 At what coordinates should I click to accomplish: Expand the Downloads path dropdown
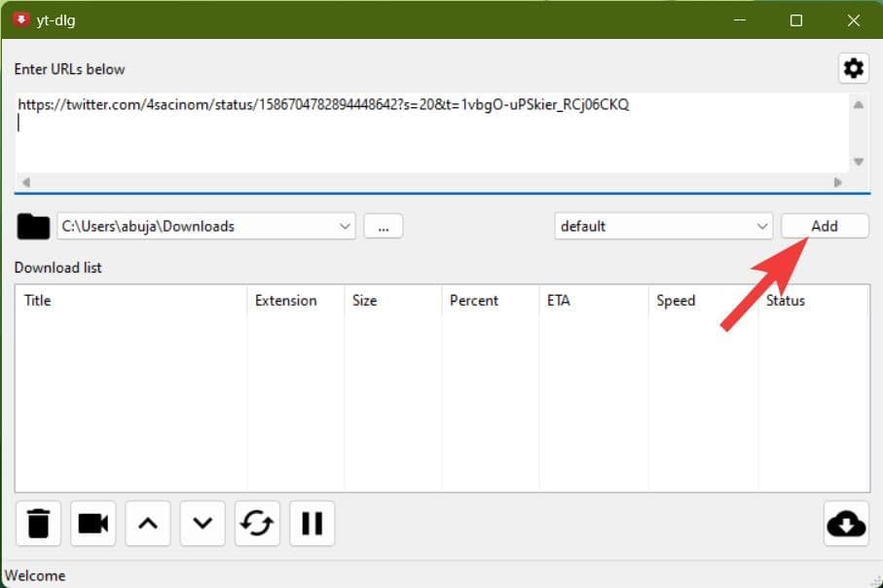345,226
